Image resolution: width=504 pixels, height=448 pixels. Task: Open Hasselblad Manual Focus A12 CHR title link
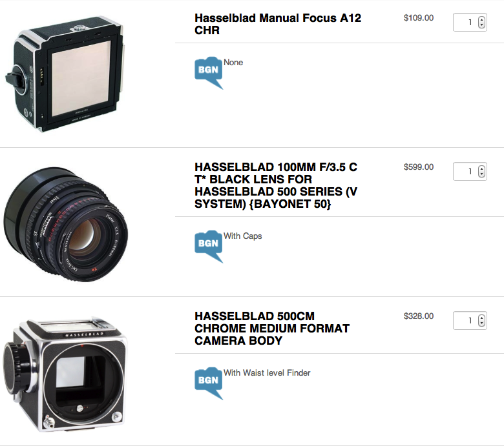(x=278, y=24)
